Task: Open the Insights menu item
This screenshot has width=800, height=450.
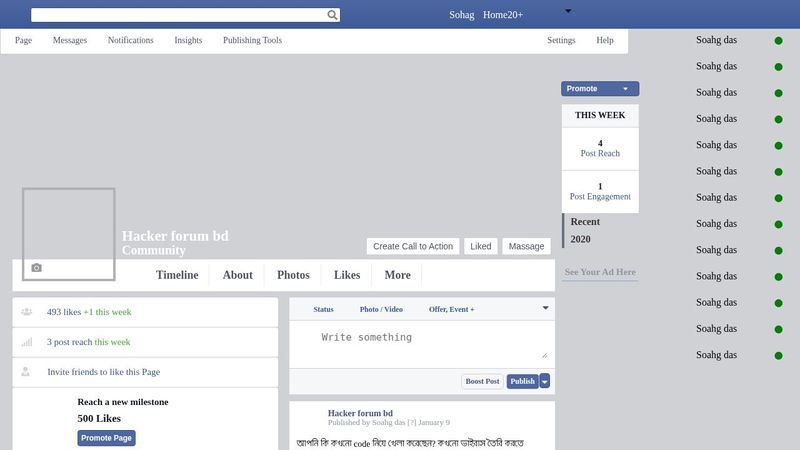Action: 188,41
